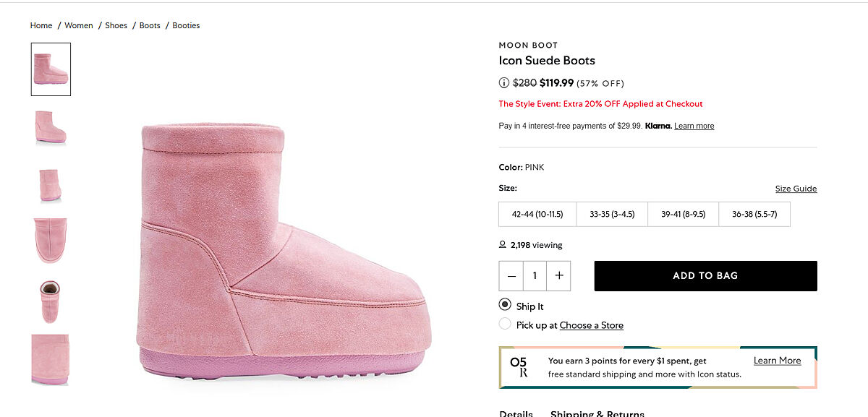Choose size 42-44 (10-11.5)

tap(537, 214)
